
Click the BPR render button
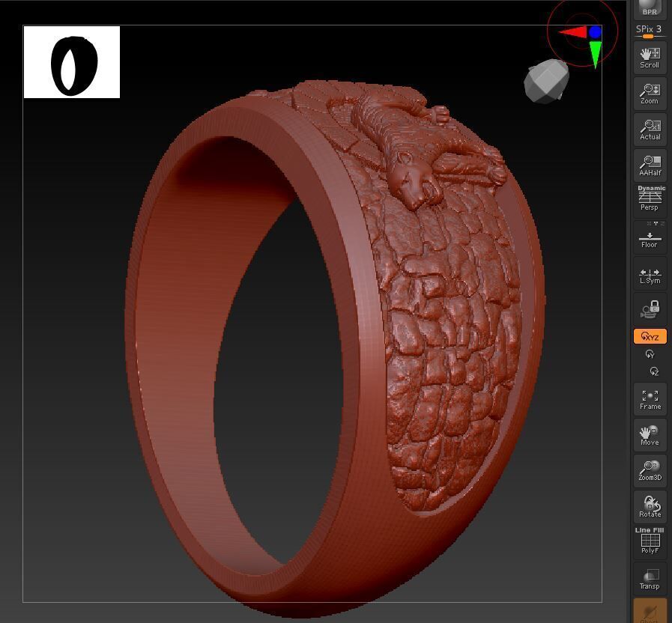pyautogui.click(x=650, y=8)
